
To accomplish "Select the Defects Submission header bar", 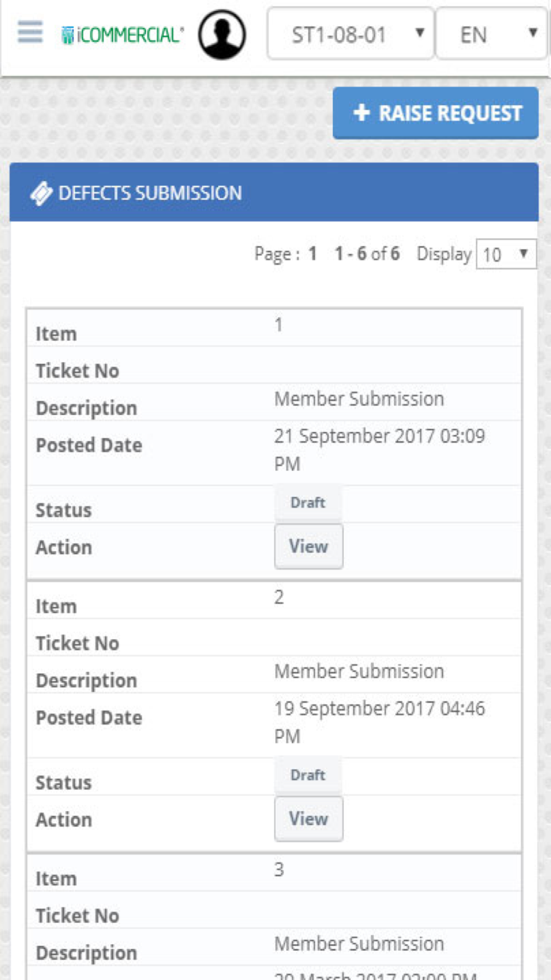I will (274, 193).
